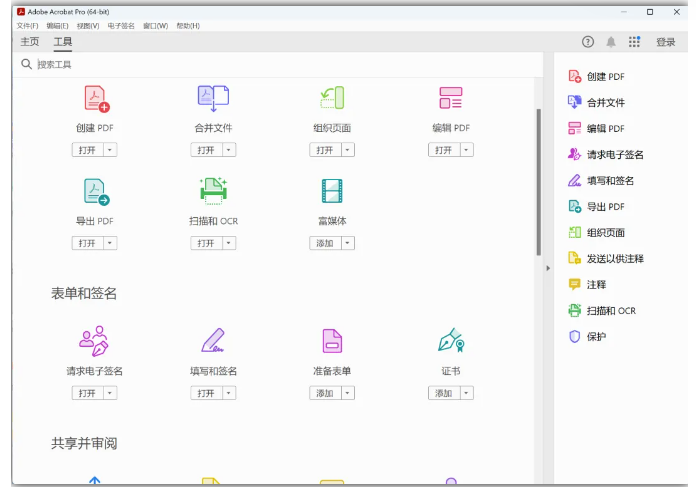Click the 组织页面 icon in the tools grid
Viewport: 696px width, 487px height.
click(332, 98)
